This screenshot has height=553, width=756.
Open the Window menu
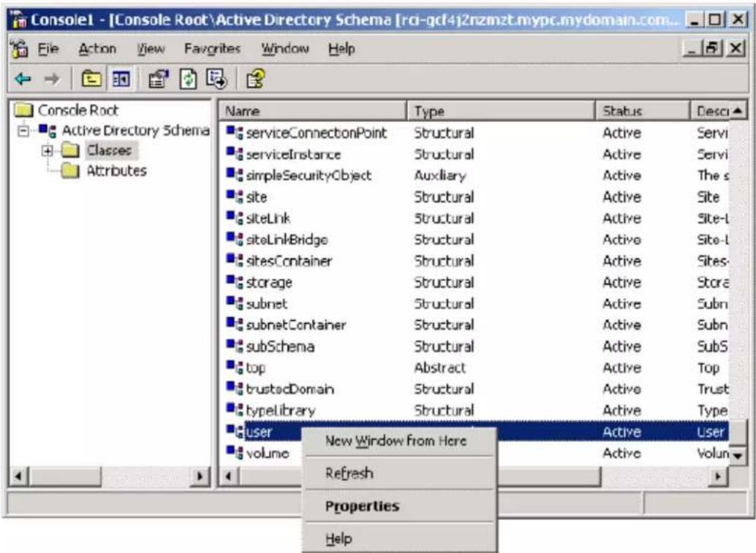tap(285, 49)
